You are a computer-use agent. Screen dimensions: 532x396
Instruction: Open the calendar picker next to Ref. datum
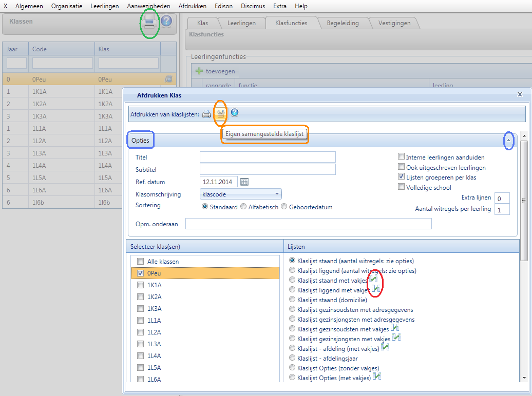244,182
